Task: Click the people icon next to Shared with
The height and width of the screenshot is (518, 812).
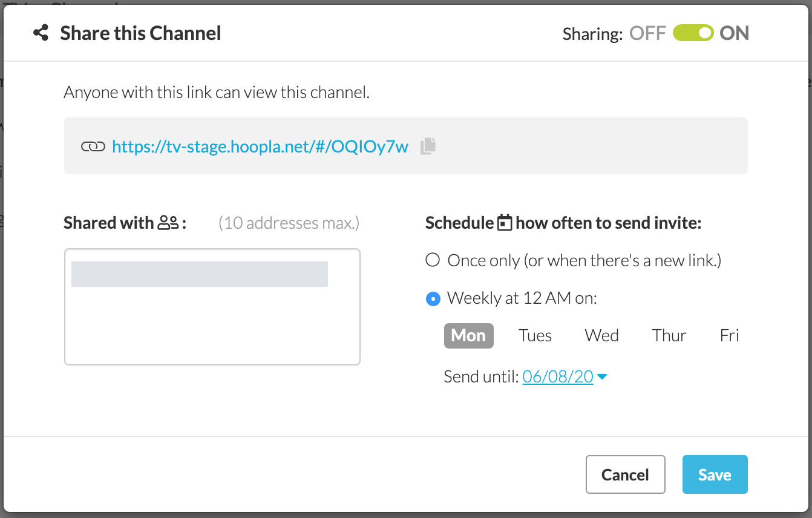Action: pyautogui.click(x=168, y=223)
